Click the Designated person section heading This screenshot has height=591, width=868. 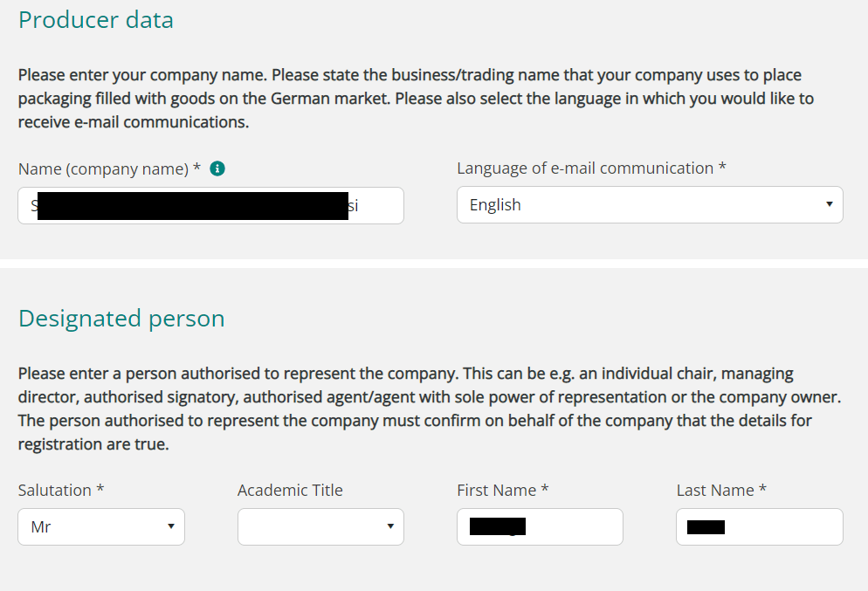[x=121, y=319]
